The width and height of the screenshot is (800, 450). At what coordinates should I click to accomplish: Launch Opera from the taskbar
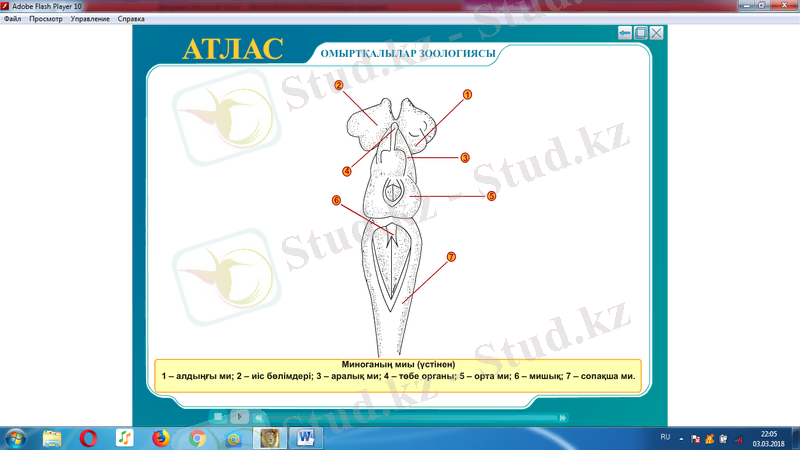point(88,438)
